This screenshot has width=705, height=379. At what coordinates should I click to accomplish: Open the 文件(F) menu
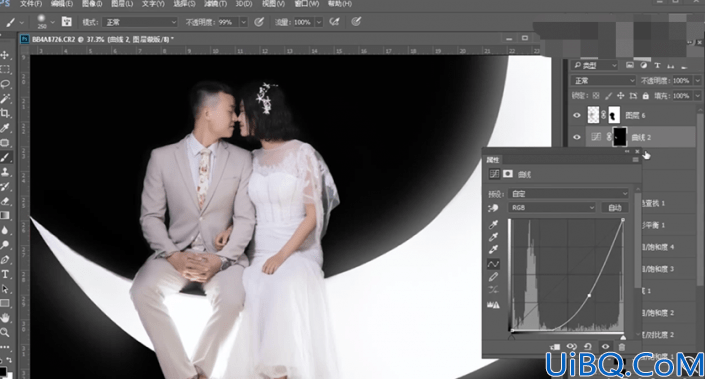click(31, 4)
